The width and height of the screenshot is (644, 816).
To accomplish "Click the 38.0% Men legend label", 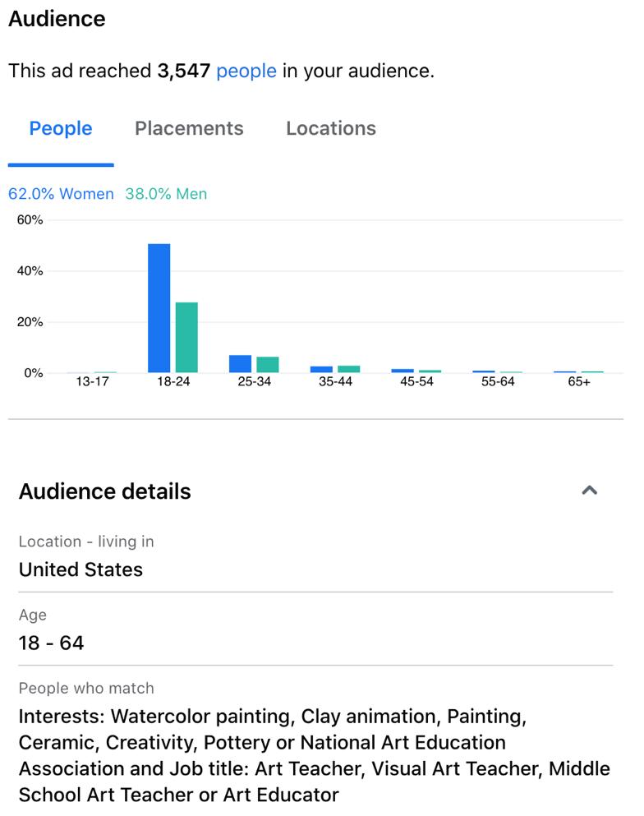I will (166, 194).
